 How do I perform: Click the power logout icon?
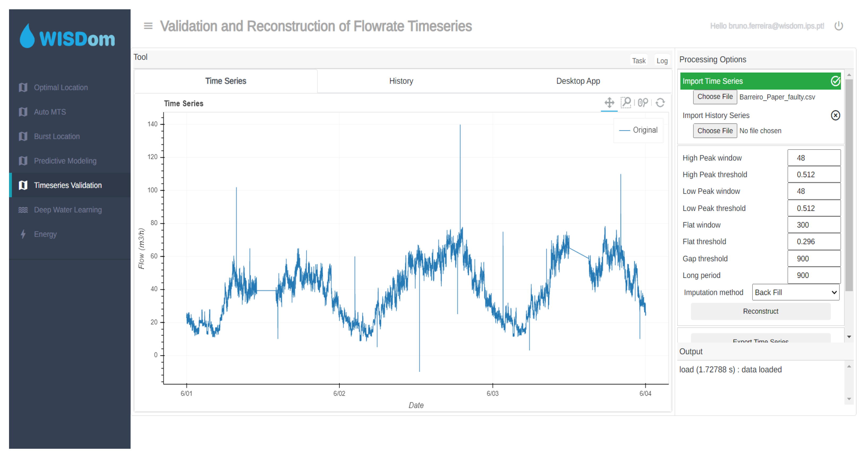[838, 26]
